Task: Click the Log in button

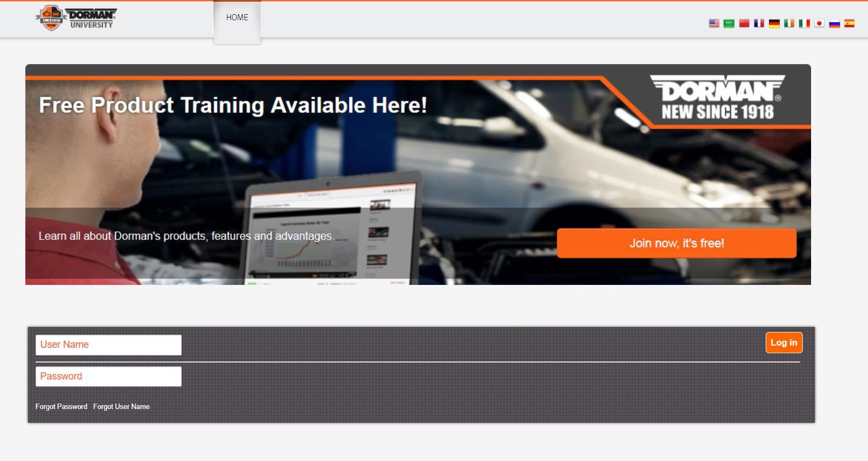Action: (x=784, y=343)
